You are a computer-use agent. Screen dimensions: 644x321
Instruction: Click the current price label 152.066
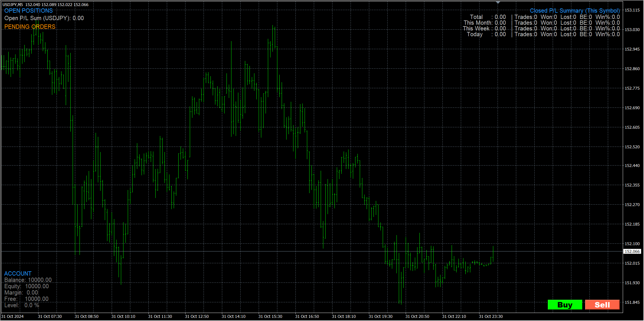point(632,251)
